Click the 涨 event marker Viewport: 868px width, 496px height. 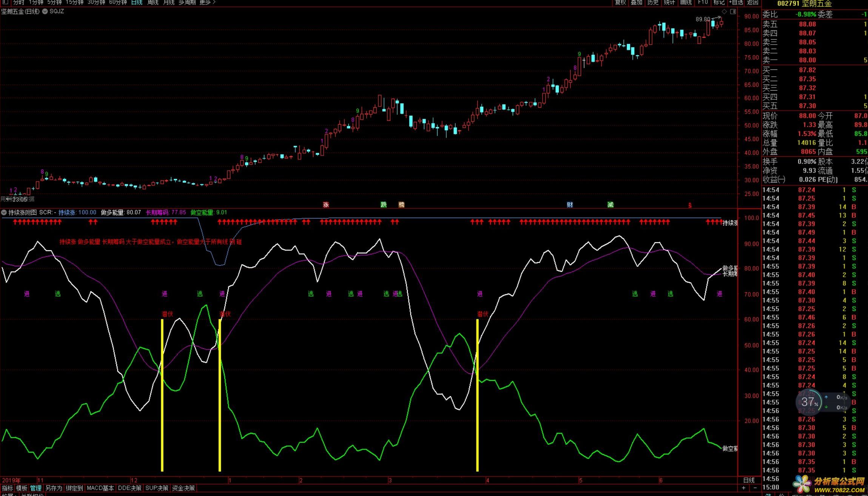[326, 205]
